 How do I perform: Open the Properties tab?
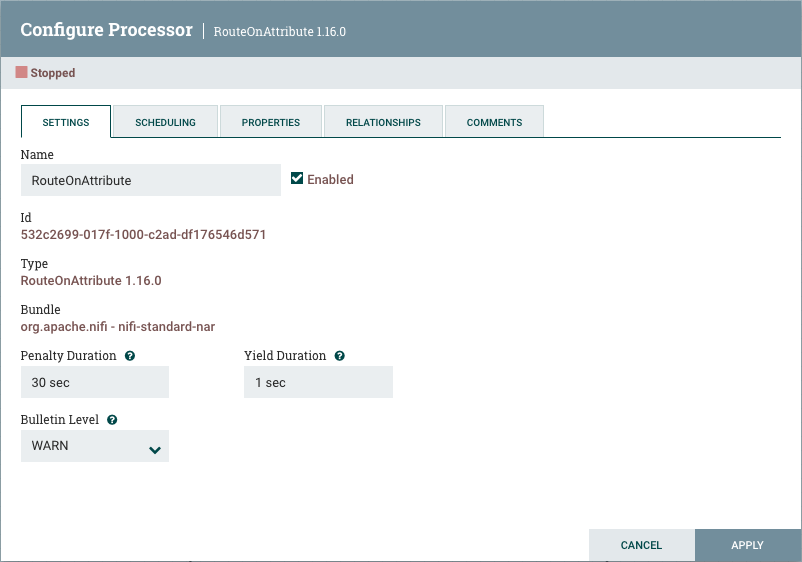tap(271, 122)
